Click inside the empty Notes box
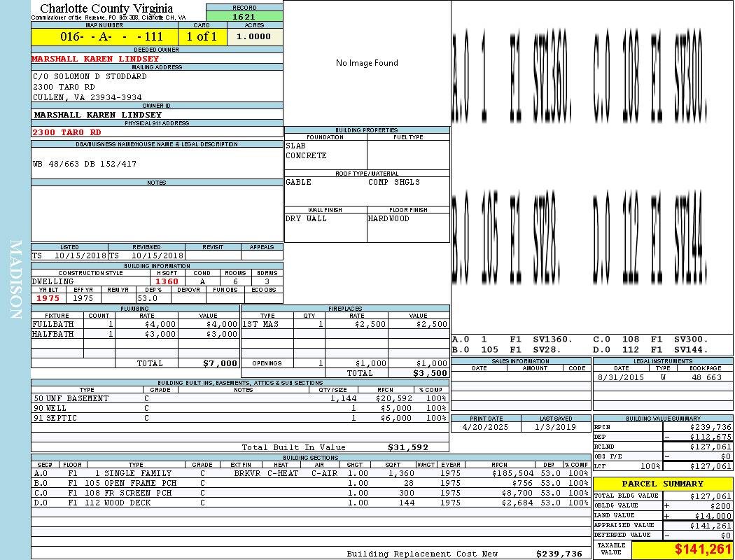 point(157,213)
